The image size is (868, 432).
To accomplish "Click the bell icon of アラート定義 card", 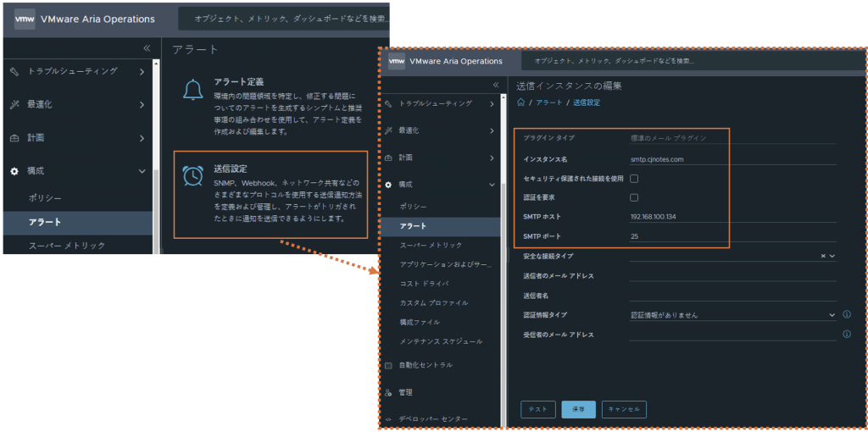I will coord(193,89).
